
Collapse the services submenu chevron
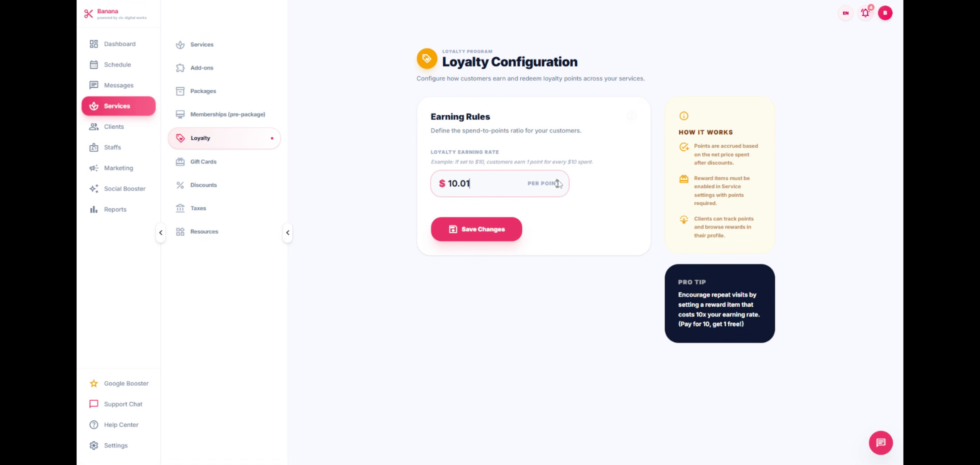[x=288, y=233]
